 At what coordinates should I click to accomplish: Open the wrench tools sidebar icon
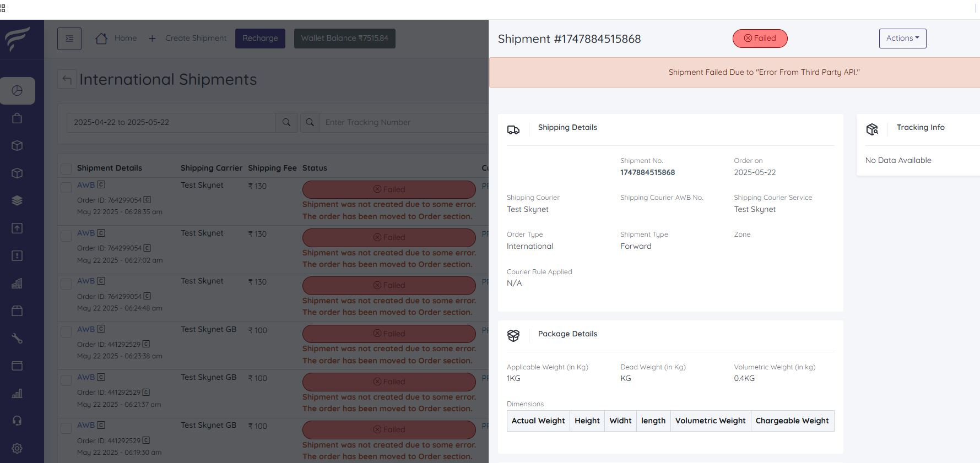(x=17, y=339)
